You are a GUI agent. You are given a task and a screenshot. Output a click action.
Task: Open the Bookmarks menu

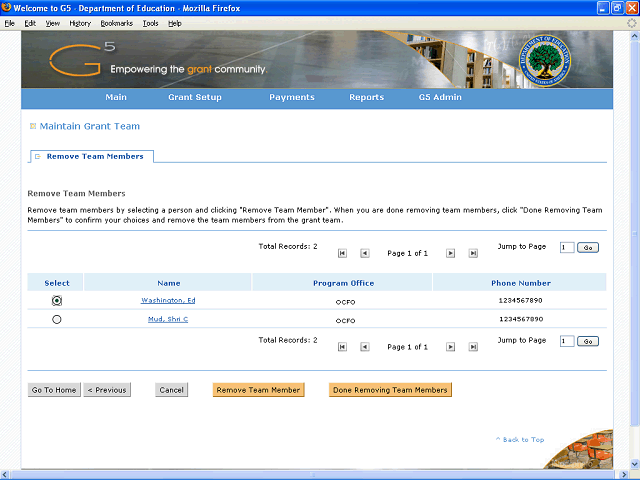point(117,23)
